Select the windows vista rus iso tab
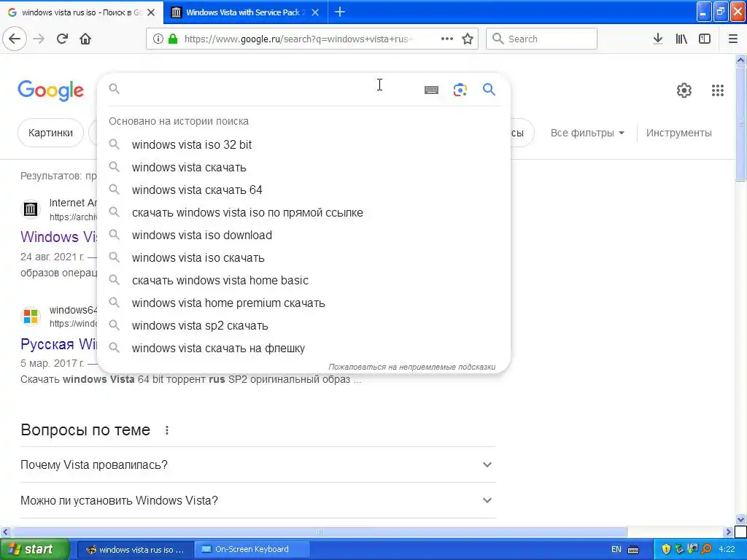 click(82, 12)
